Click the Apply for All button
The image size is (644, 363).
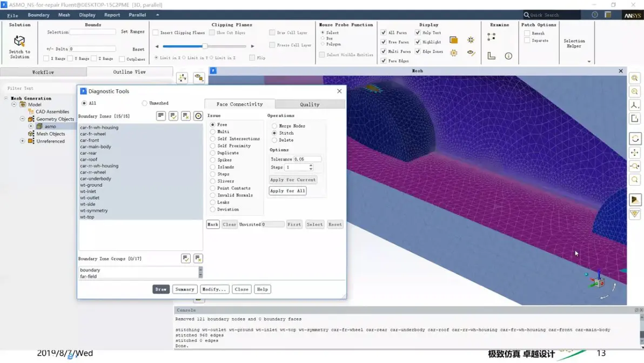pyautogui.click(x=287, y=191)
